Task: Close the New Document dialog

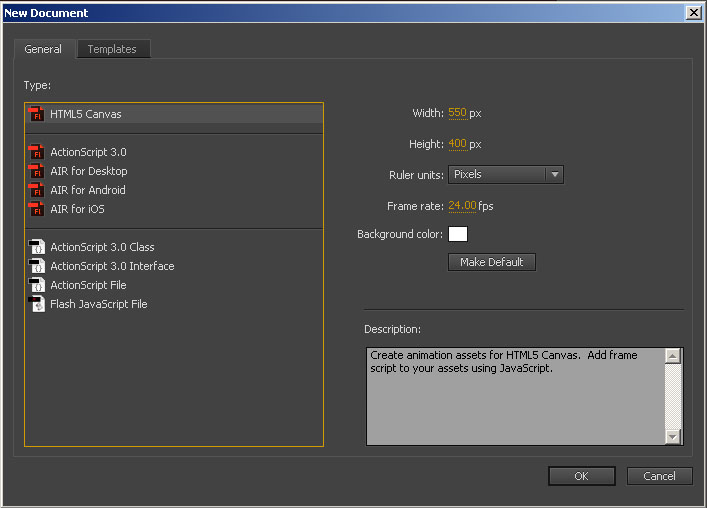Action: tap(693, 13)
